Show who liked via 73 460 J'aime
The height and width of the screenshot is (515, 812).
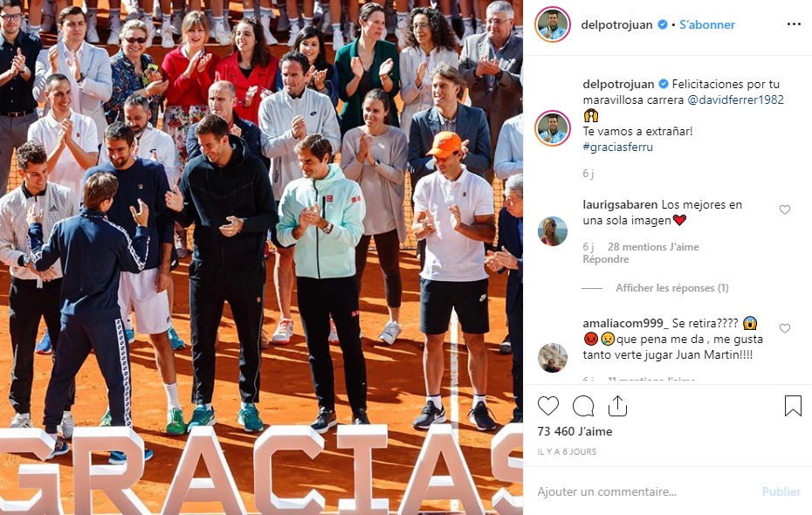tap(575, 431)
